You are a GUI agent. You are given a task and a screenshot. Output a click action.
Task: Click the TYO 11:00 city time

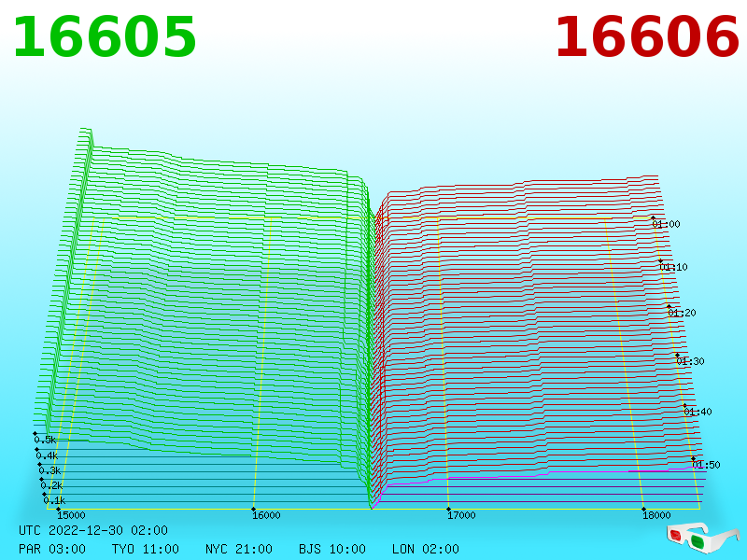coord(146,549)
